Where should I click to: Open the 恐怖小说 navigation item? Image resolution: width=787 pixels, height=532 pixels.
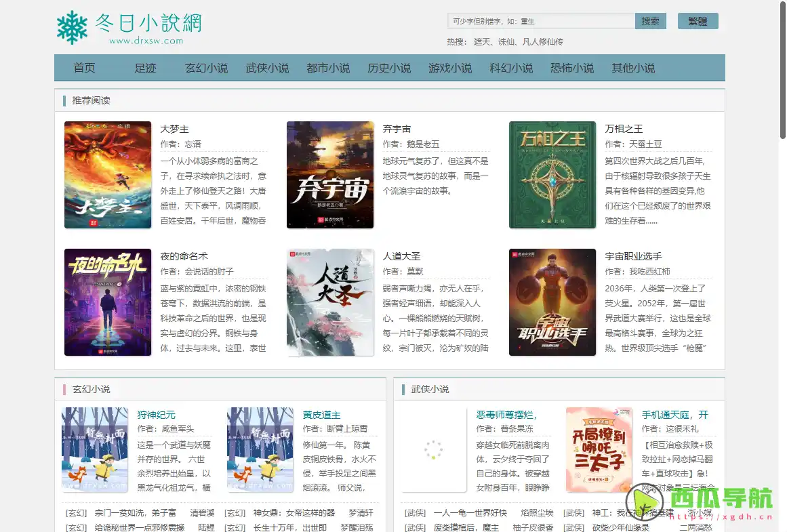(x=571, y=68)
